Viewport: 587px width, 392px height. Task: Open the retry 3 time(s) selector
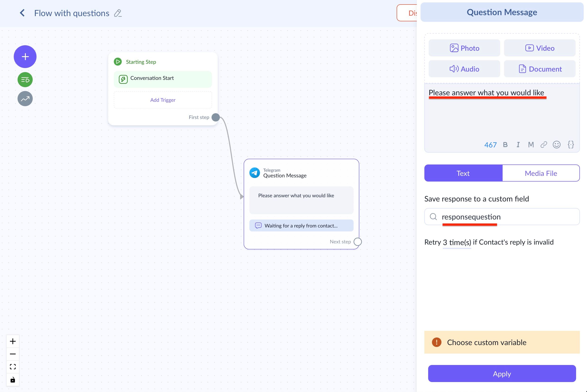click(x=457, y=242)
